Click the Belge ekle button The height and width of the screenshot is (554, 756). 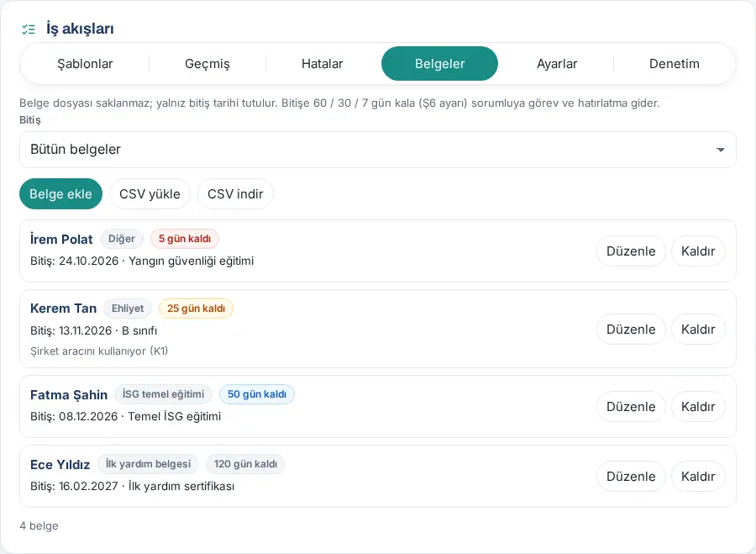(60, 194)
